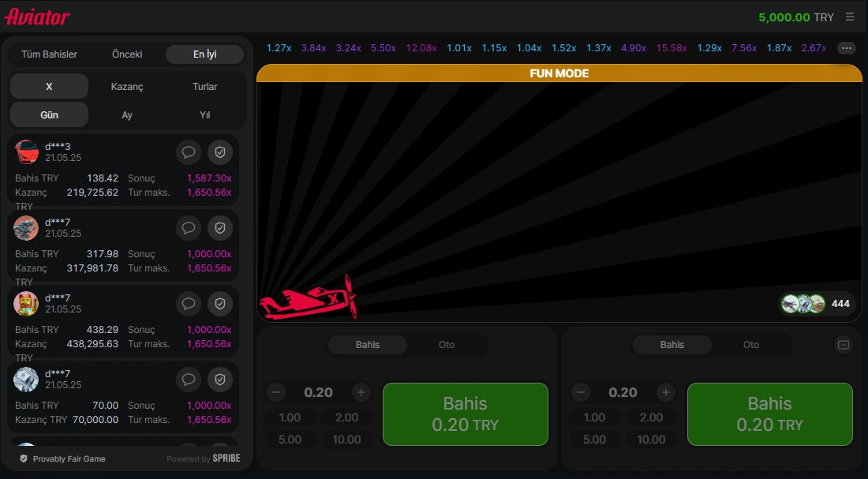Select Ay period filter
This screenshot has width=868, height=479.
(x=127, y=114)
